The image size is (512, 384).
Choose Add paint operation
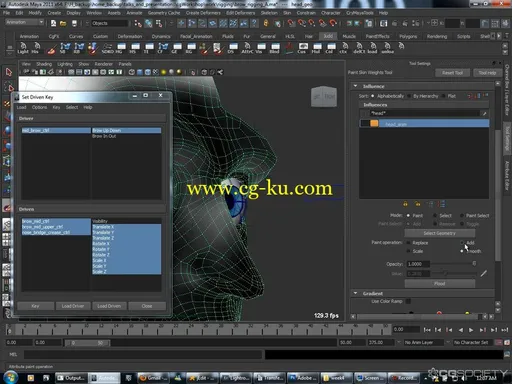click(x=462, y=242)
